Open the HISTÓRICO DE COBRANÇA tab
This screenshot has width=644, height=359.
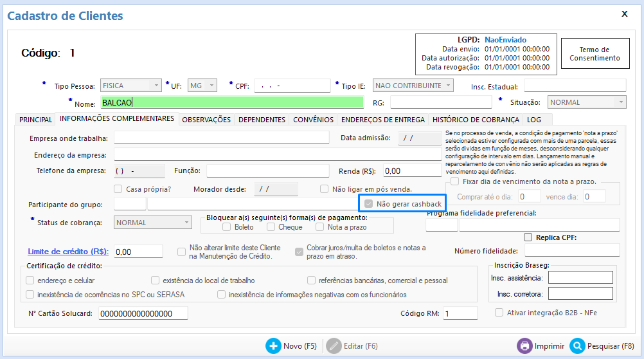tap(476, 120)
